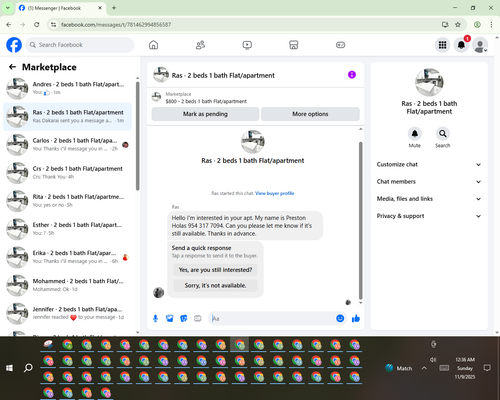
Task: Expand Chat members section
Action: 429,182
